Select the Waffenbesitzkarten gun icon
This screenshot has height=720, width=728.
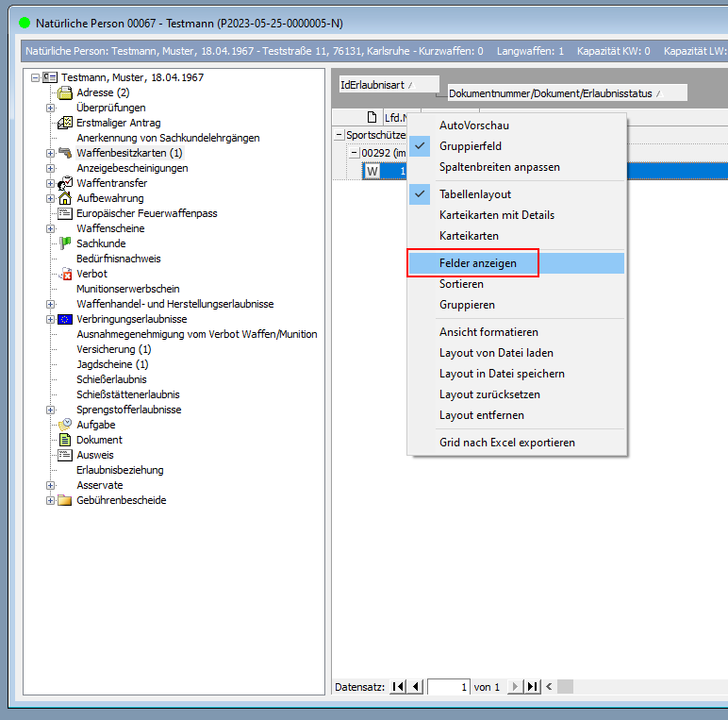coord(65,153)
